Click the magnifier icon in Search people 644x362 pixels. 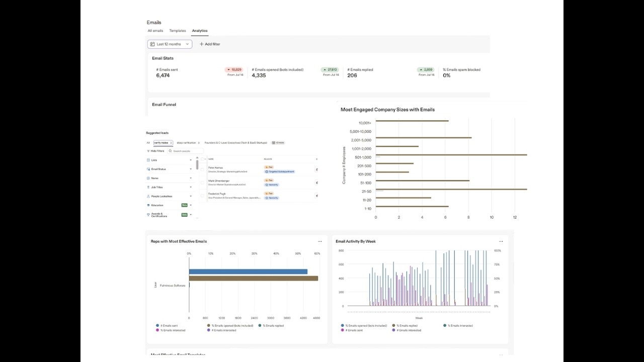pos(170,151)
